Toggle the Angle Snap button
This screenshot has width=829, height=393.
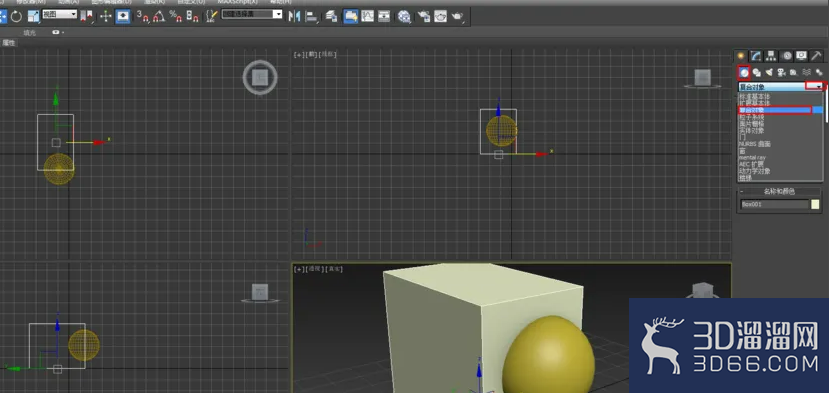pos(159,16)
